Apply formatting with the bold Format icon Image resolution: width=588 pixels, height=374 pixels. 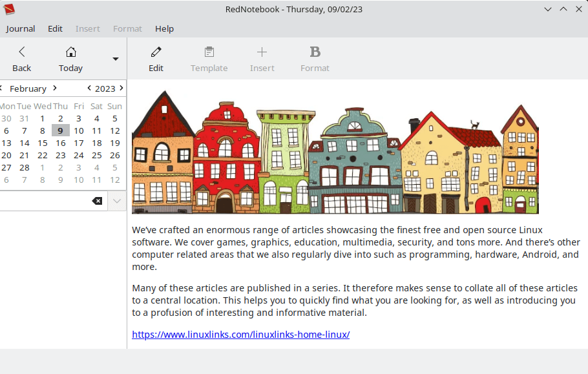pos(315,58)
